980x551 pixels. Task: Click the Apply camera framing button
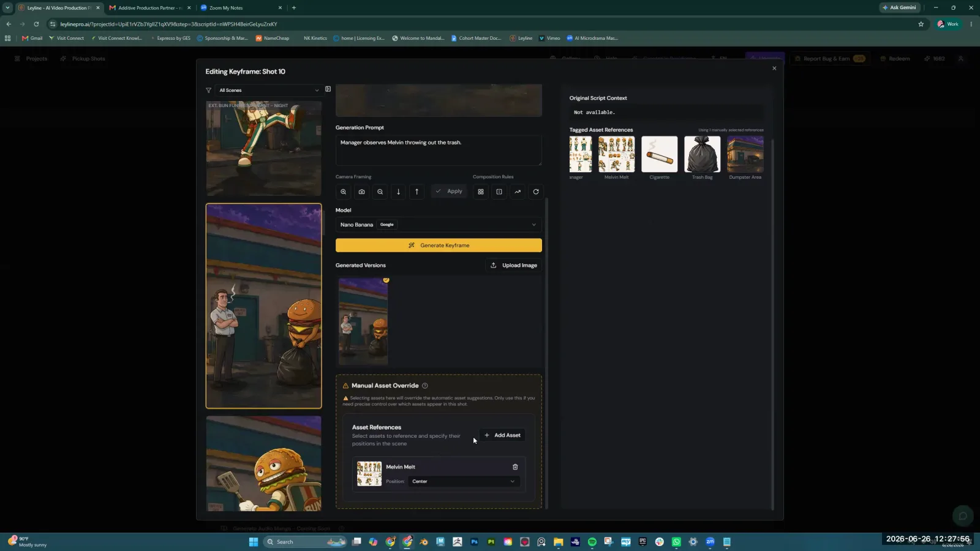point(449,192)
